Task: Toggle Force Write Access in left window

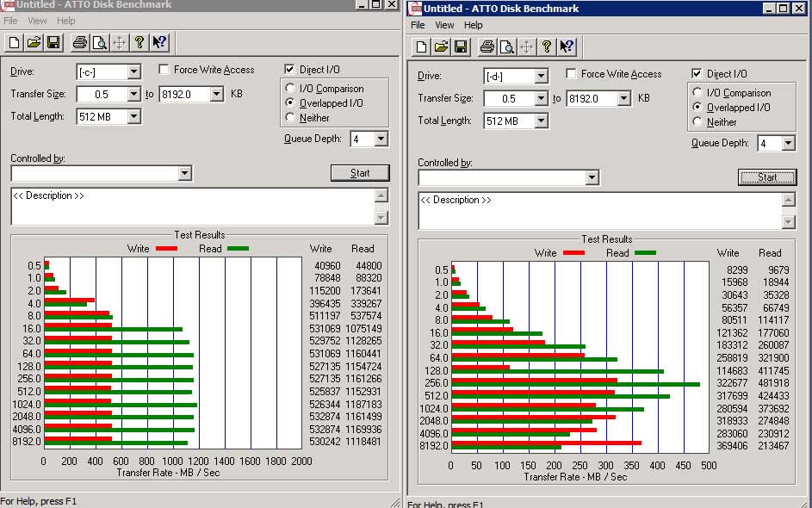Action: click(164, 70)
